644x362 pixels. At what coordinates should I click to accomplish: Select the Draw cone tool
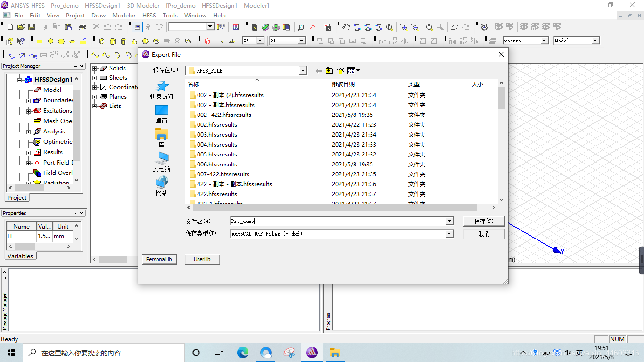[x=134, y=41]
